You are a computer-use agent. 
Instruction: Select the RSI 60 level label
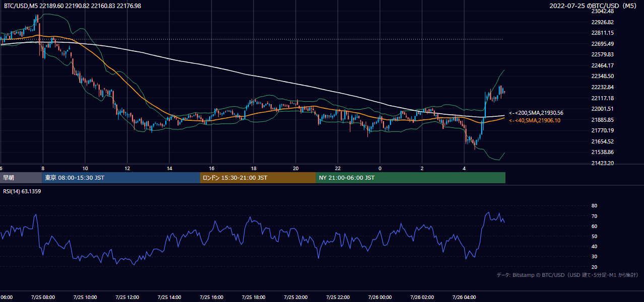pyautogui.click(x=594, y=226)
